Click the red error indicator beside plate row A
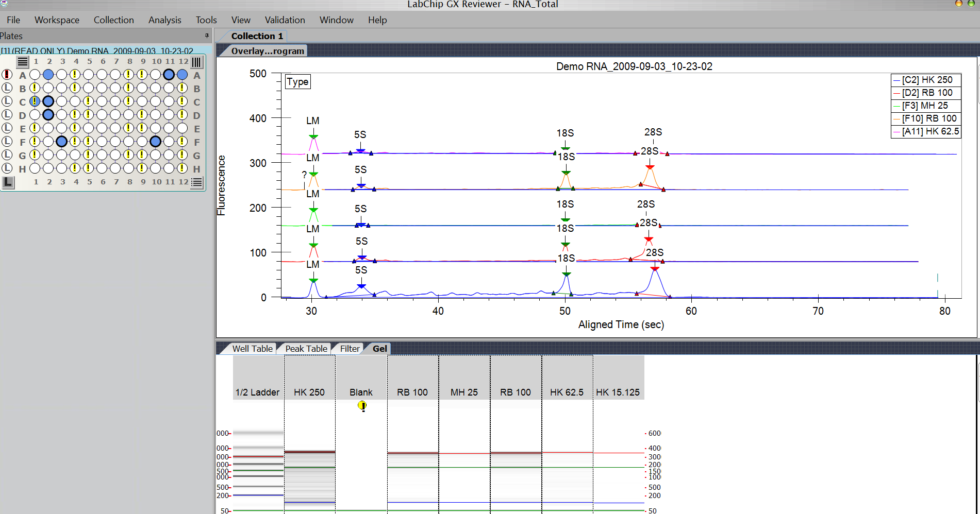980x514 pixels. click(x=7, y=74)
